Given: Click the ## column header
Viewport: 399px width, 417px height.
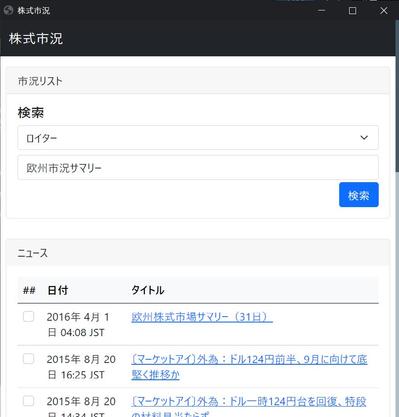Looking at the screenshot, I should click(29, 290).
